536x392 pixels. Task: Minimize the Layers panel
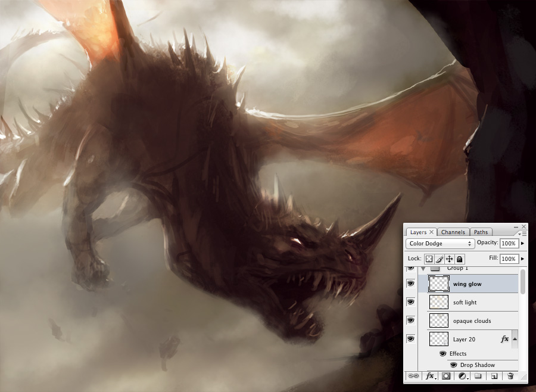coord(516,227)
